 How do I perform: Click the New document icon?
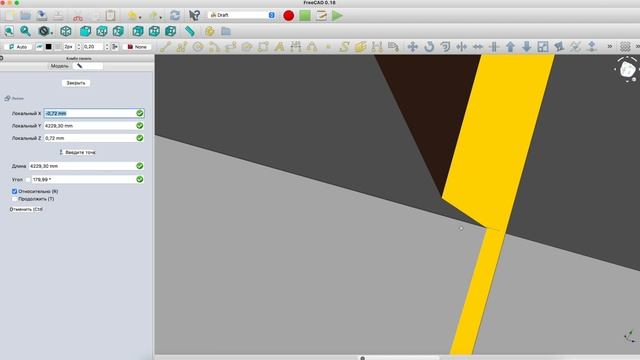(10, 16)
